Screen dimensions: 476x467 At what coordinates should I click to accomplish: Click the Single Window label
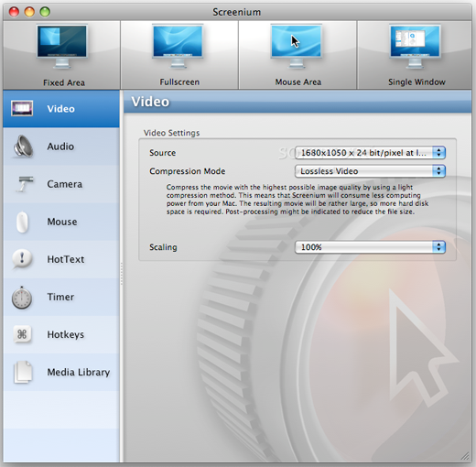[416, 82]
